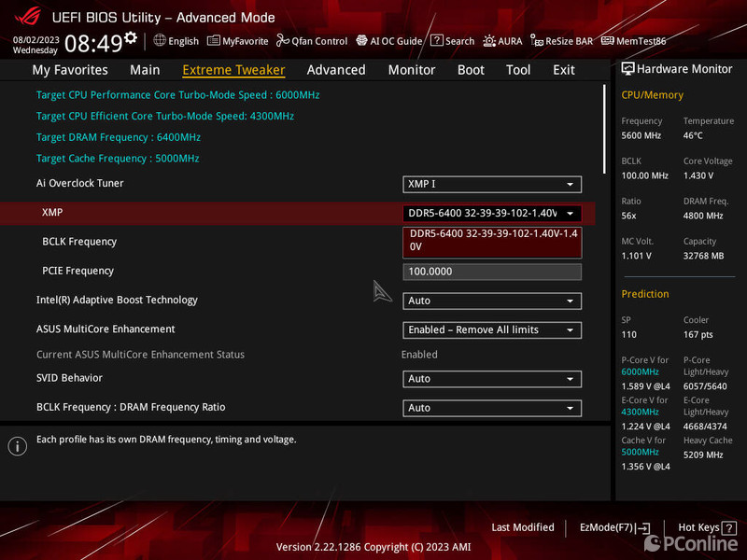Image resolution: width=747 pixels, height=560 pixels.
Task: Click the PCIE Frequency input field
Action: 492,272
